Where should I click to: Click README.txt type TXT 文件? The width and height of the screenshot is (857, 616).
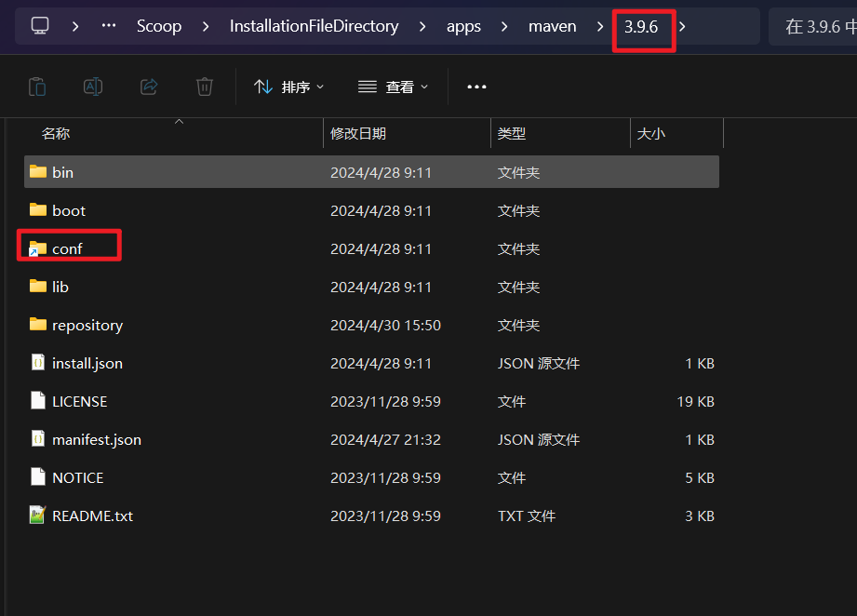point(527,516)
